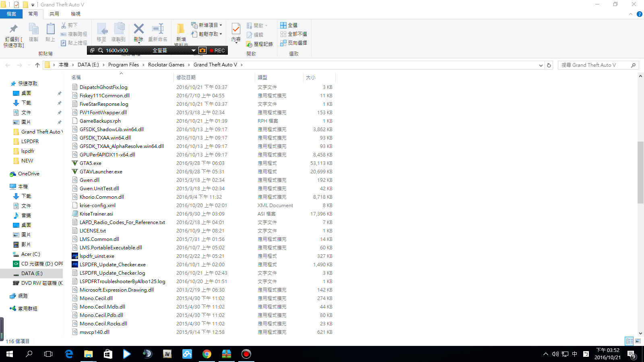Click the REC button on recorder bar
644x362 pixels.
218,50
